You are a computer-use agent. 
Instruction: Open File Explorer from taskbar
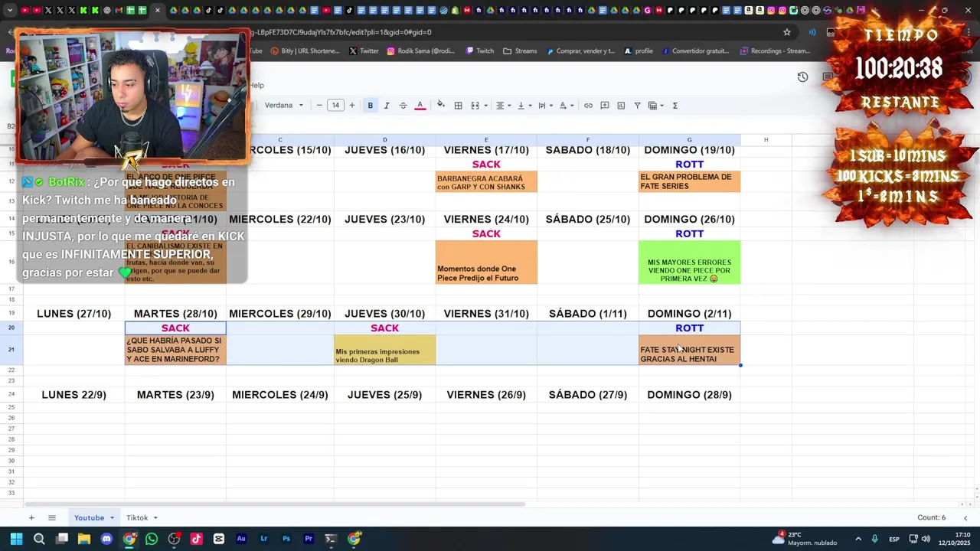84,539
